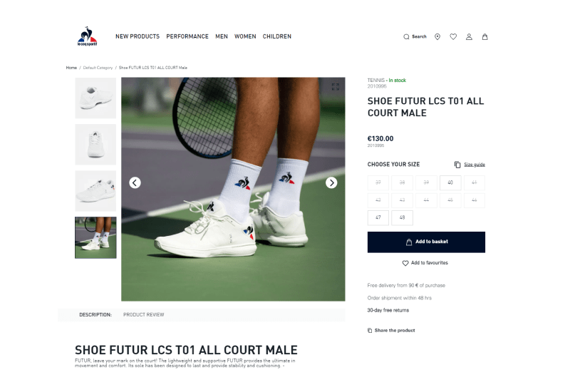Open the store locator pin icon
This screenshot has height=392, width=570.
pos(437,37)
